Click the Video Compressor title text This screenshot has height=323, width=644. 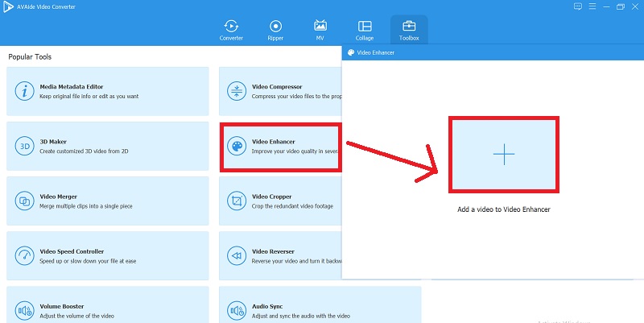[277, 87]
